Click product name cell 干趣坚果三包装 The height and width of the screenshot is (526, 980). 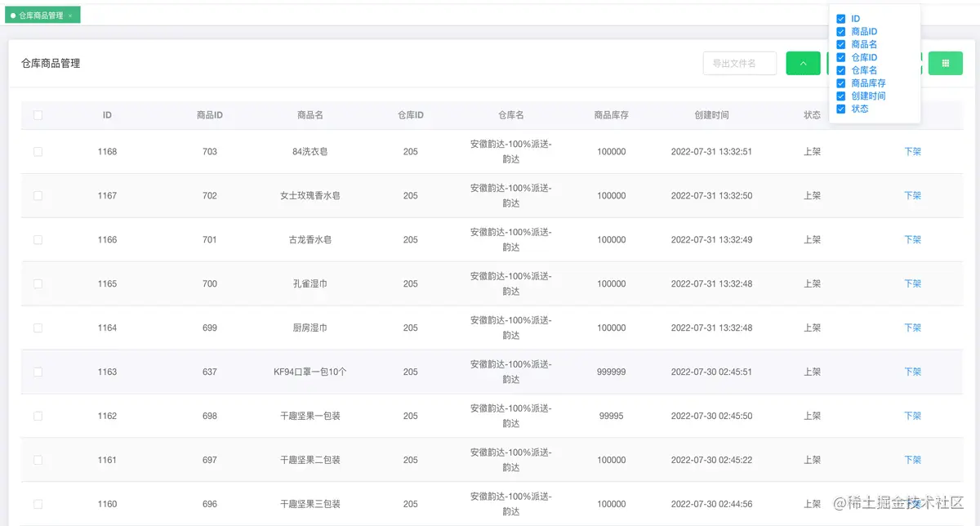click(x=310, y=505)
